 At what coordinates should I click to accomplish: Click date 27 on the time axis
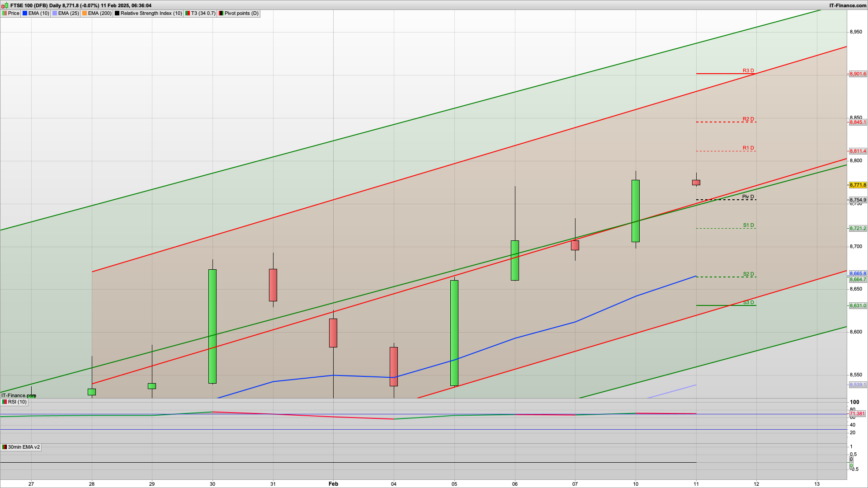tap(31, 483)
